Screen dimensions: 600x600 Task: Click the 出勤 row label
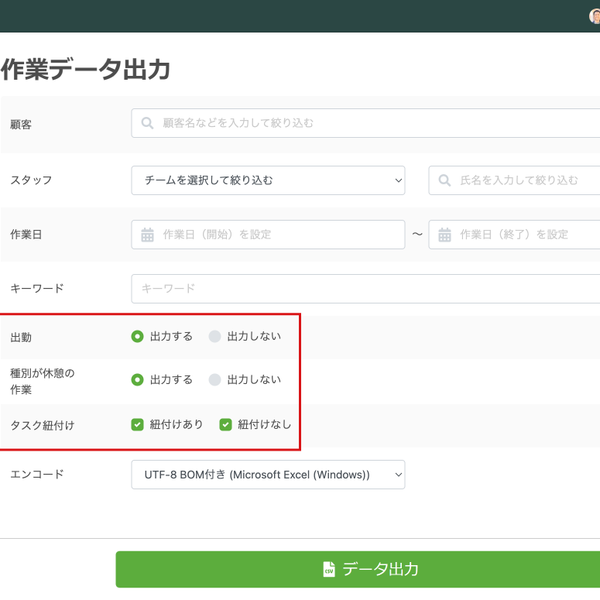tap(21, 338)
